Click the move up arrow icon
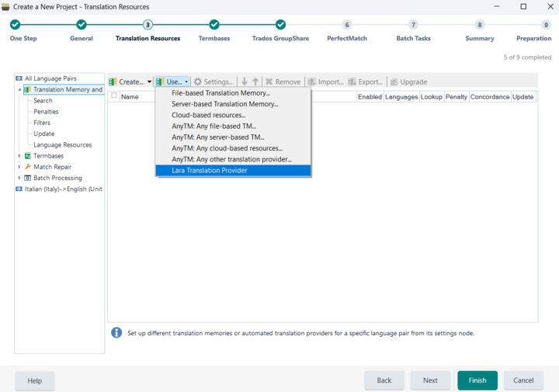The image size is (559, 392). pyautogui.click(x=255, y=82)
